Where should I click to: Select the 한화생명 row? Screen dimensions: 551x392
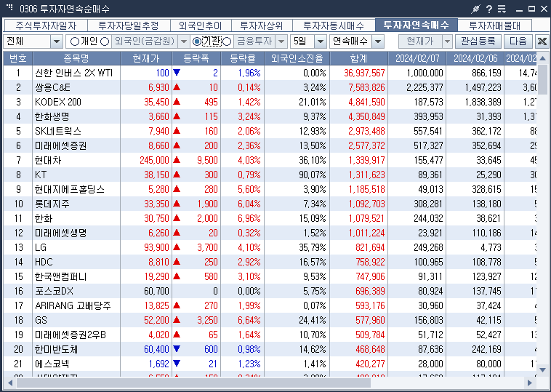click(x=270, y=116)
